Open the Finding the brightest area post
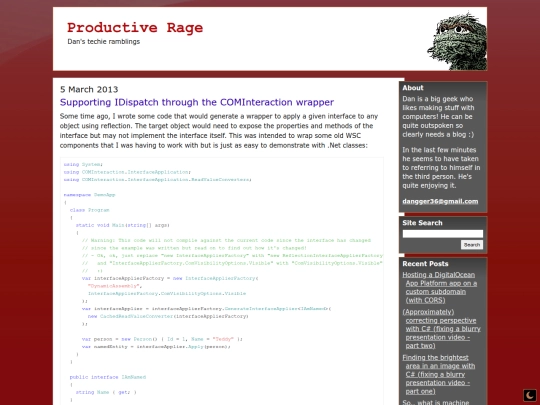540x405 pixels. coord(439,374)
